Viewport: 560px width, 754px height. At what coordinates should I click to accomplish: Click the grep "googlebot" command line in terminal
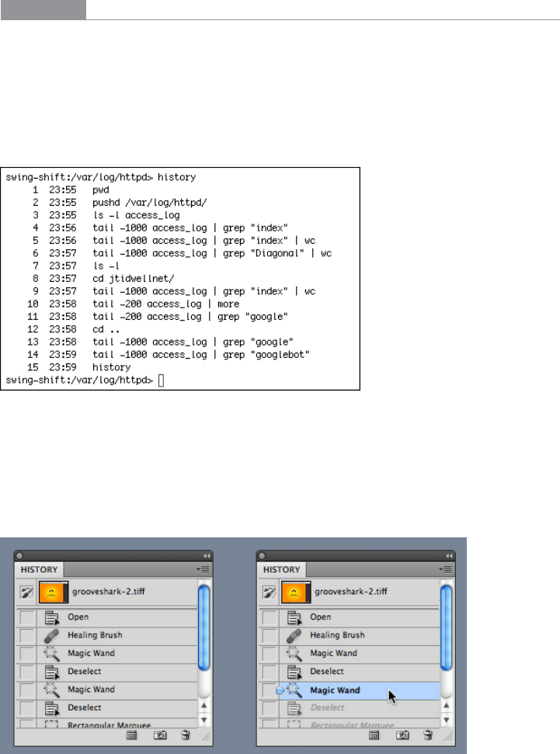(x=201, y=354)
